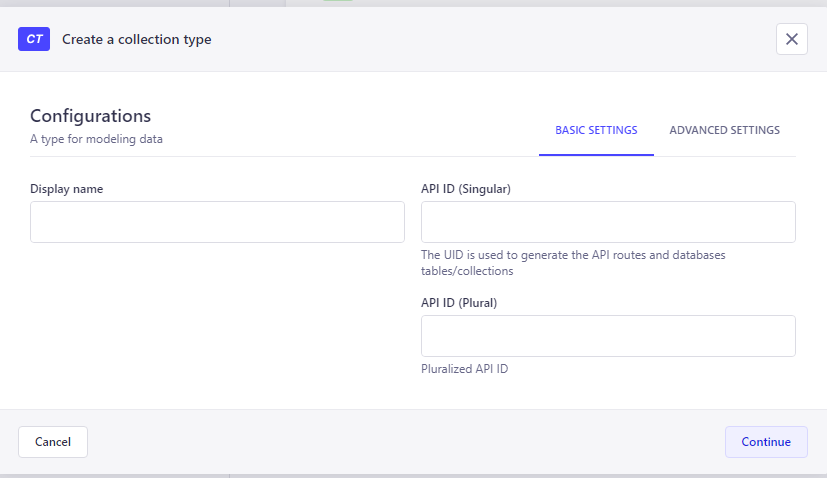
Task: Click the UID helper description text
Action: [x=573, y=263]
